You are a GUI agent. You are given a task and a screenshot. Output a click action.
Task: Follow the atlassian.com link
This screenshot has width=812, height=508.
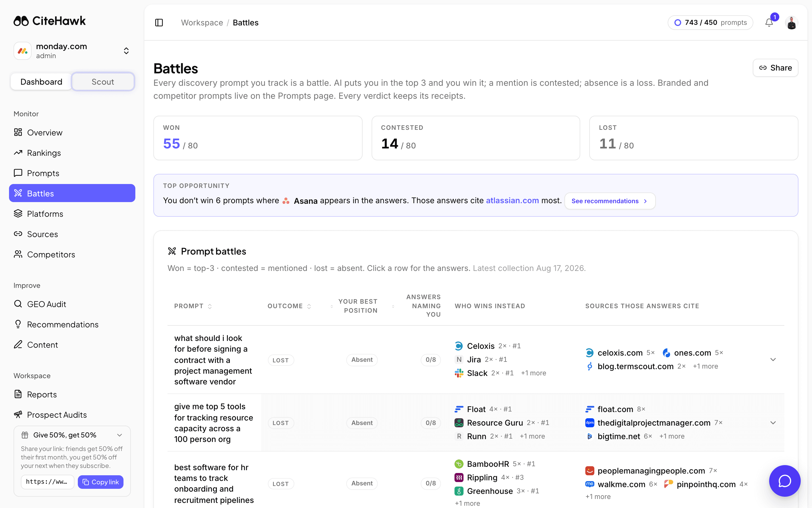[512, 201]
